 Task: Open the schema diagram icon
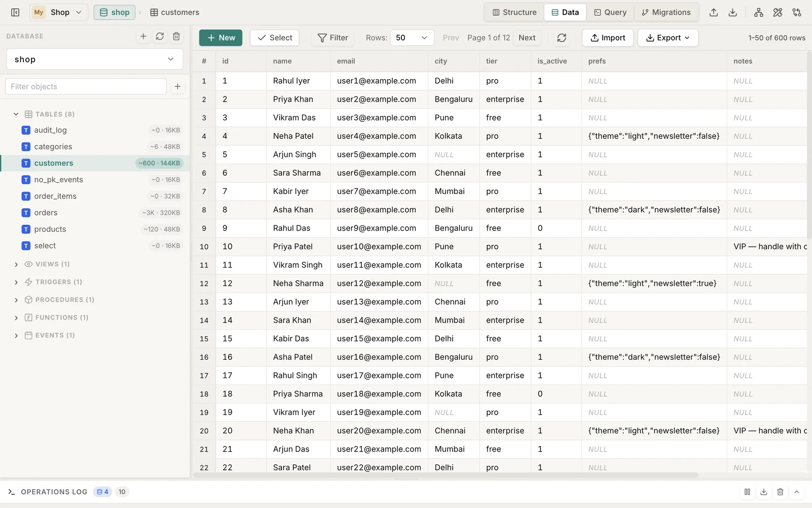(x=758, y=12)
